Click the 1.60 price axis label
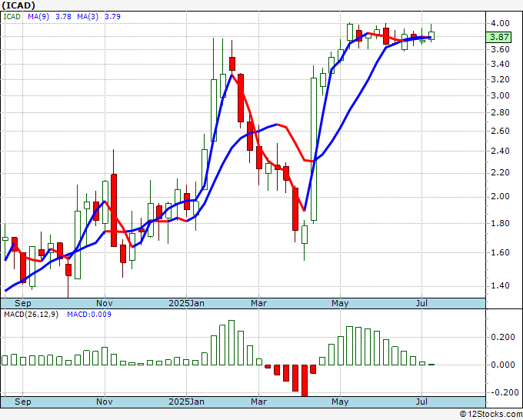Image resolution: width=523 pixels, height=420 pixels. tap(500, 252)
